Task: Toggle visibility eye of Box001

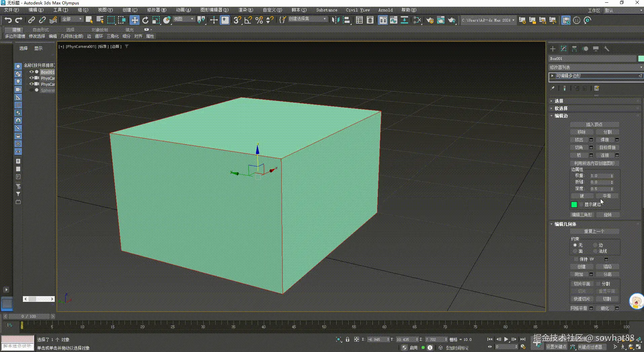Action: (31, 72)
